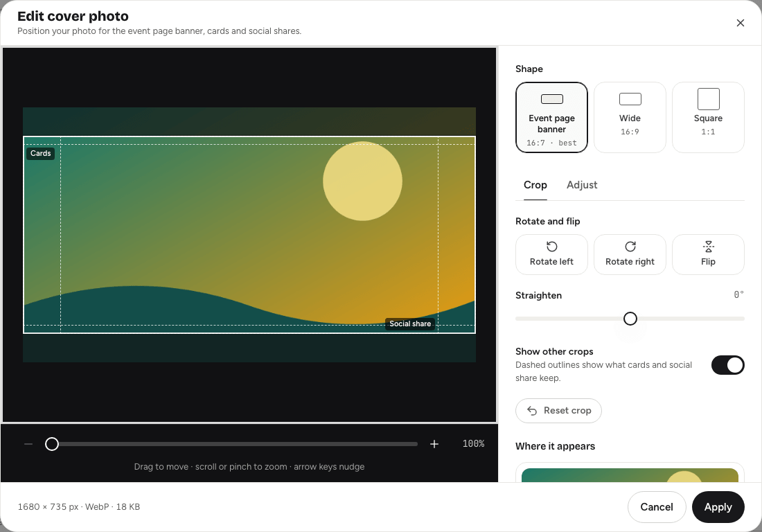Zoom out with the minus icon
The image size is (762, 532).
[x=28, y=444]
